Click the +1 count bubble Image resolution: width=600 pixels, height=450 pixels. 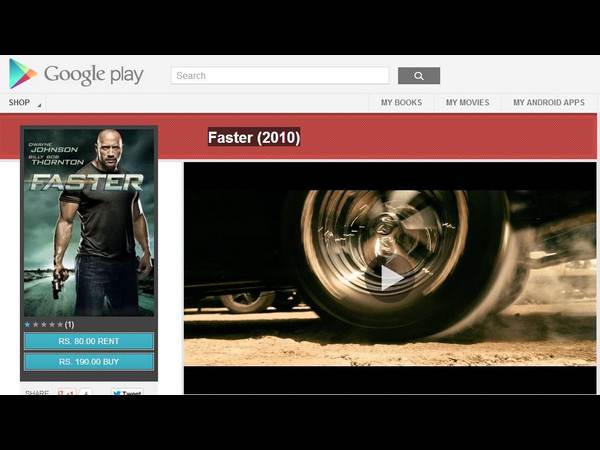pyautogui.click(x=85, y=393)
